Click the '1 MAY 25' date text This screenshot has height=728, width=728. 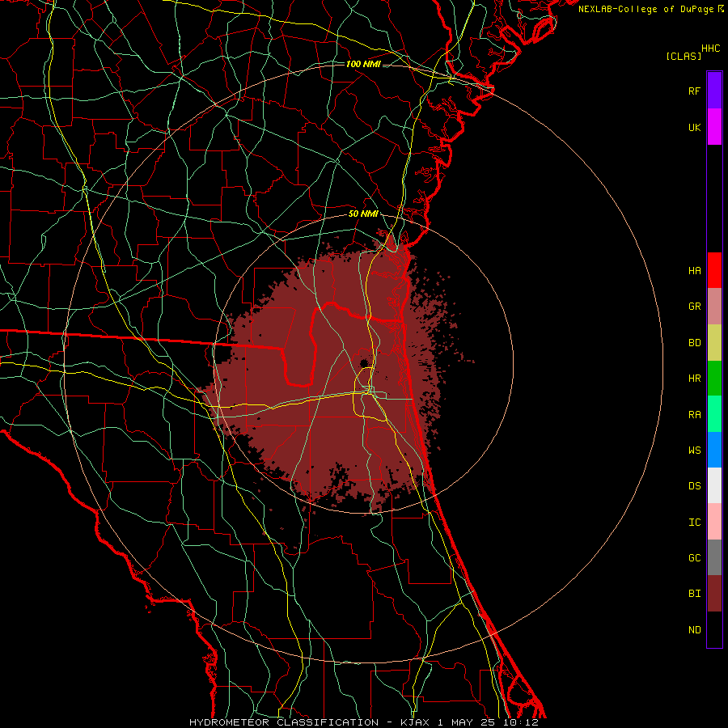(x=467, y=722)
